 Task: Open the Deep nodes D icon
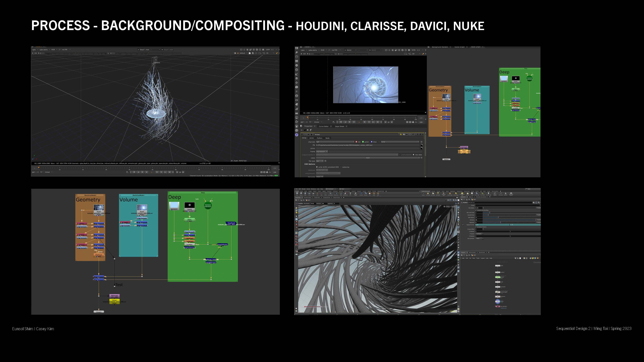click(x=297, y=96)
